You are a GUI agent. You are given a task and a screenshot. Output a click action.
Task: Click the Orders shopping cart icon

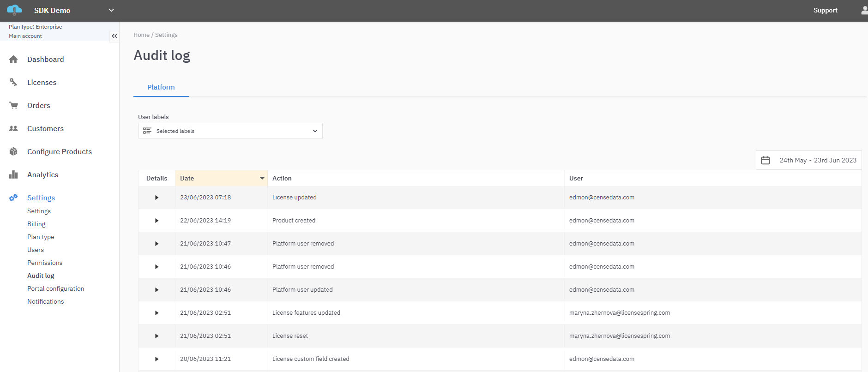point(13,106)
